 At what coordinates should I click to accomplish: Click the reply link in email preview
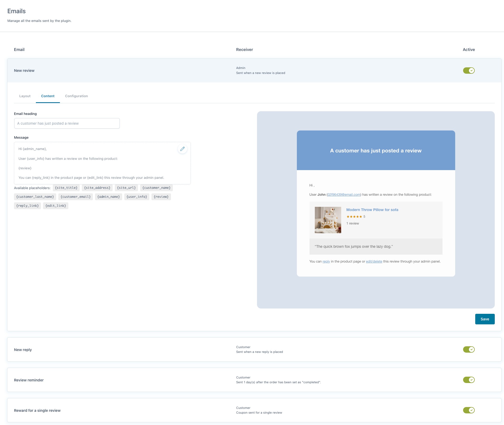pyautogui.click(x=326, y=261)
